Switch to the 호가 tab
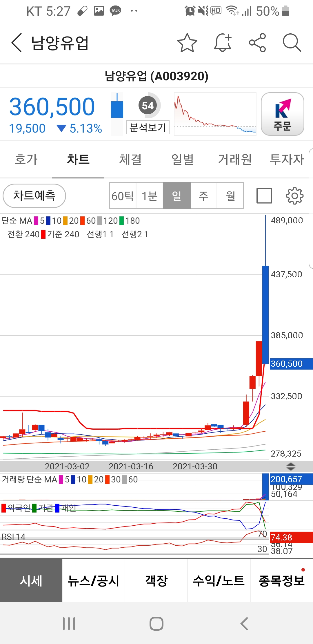Screen dimensions: 313x644 tap(26, 160)
